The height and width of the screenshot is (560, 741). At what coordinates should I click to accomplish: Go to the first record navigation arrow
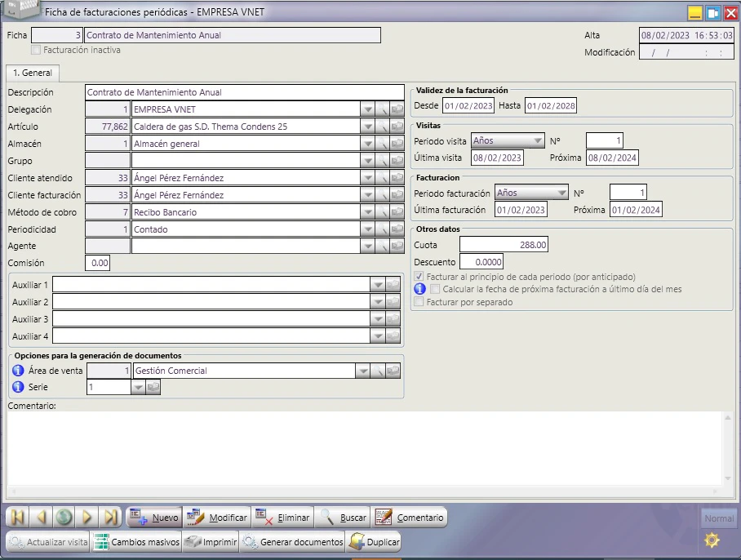[x=17, y=517]
